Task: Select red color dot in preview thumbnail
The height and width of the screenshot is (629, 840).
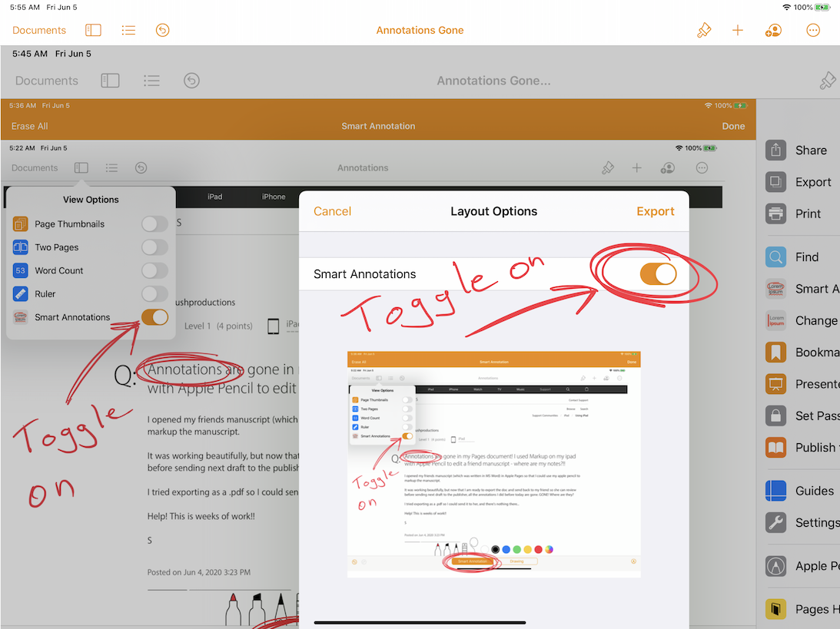Action: coord(539,549)
